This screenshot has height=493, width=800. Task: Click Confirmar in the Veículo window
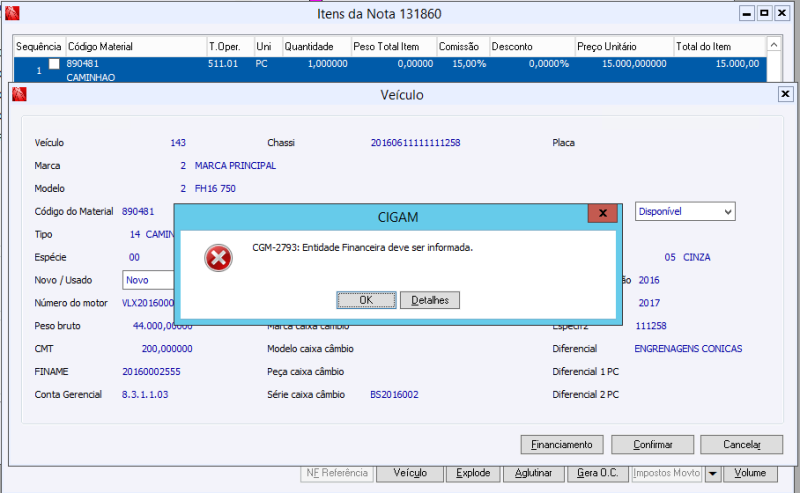pyautogui.click(x=653, y=445)
